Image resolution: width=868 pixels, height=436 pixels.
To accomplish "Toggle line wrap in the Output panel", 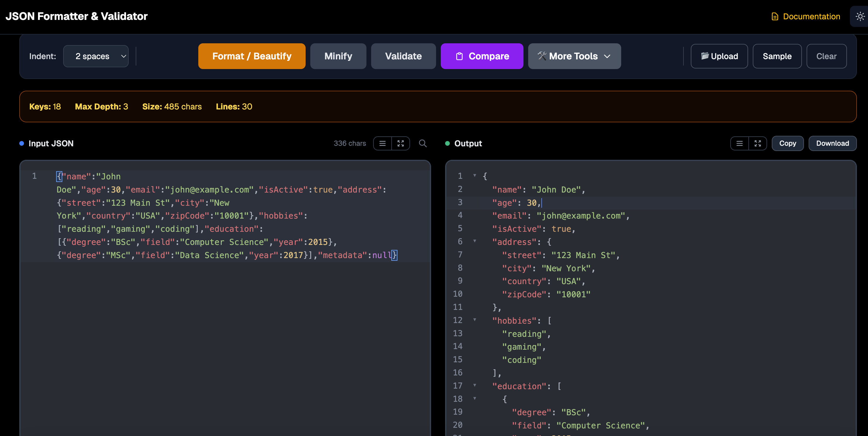I will 739,143.
